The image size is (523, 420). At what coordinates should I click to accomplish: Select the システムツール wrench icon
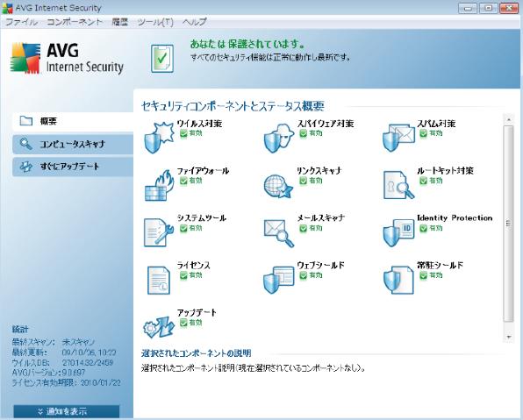[x=159, y=232]
